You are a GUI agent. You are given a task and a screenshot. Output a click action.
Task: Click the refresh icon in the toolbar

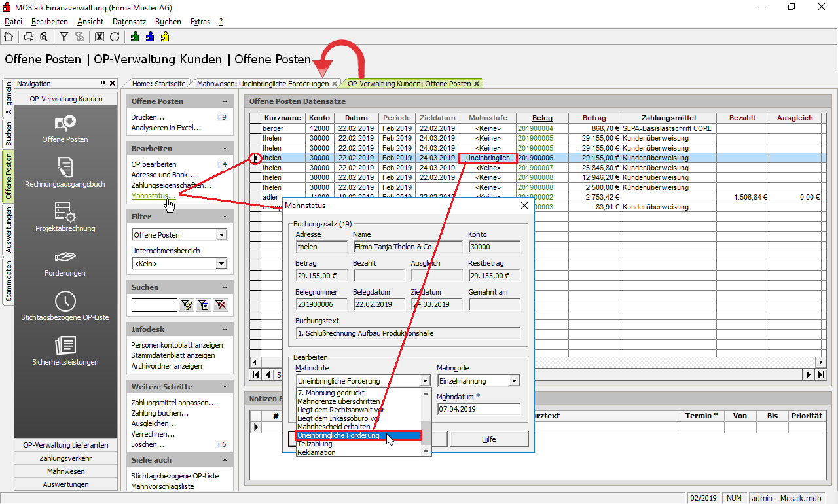point(115,37)
